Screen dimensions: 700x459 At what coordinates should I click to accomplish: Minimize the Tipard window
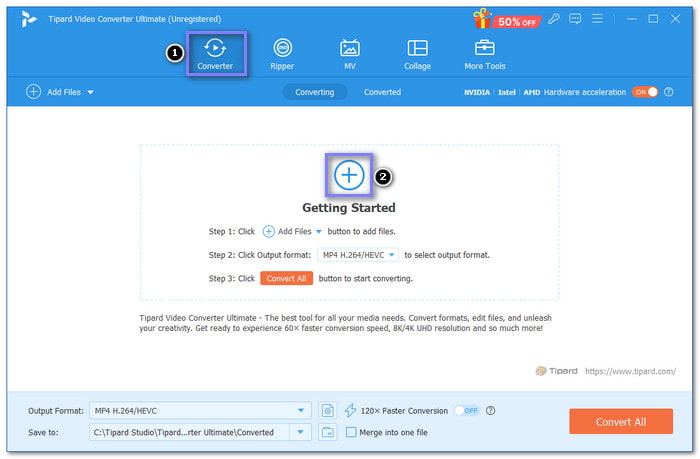point(632,19)
